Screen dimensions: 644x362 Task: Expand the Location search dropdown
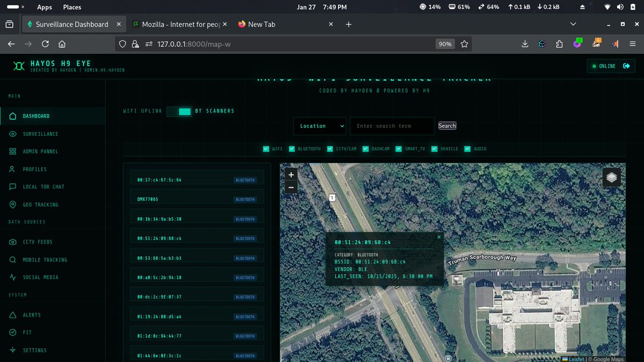[320, 126]
